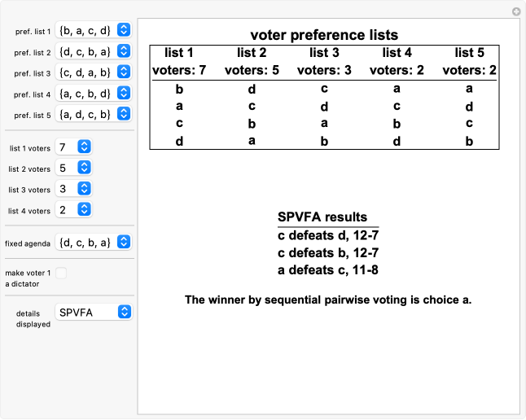Expand the pref. list 3 popup menu
Viewport: 526px width, 420px height.
(x=93, y=72)
